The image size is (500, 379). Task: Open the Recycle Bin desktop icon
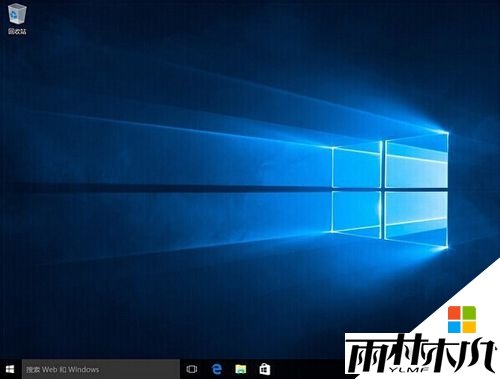pyautogui.click(x=17, y=19)
